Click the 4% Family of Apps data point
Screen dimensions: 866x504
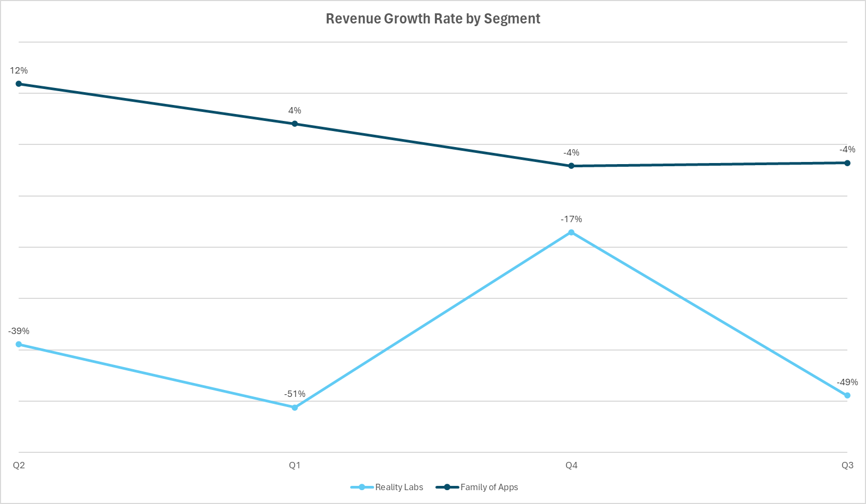(x=295, y=124)
